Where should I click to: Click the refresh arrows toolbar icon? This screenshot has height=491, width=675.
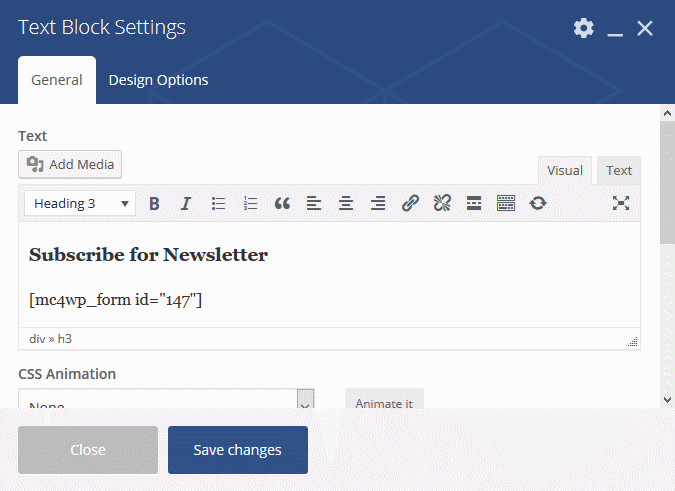pos(538,203)
